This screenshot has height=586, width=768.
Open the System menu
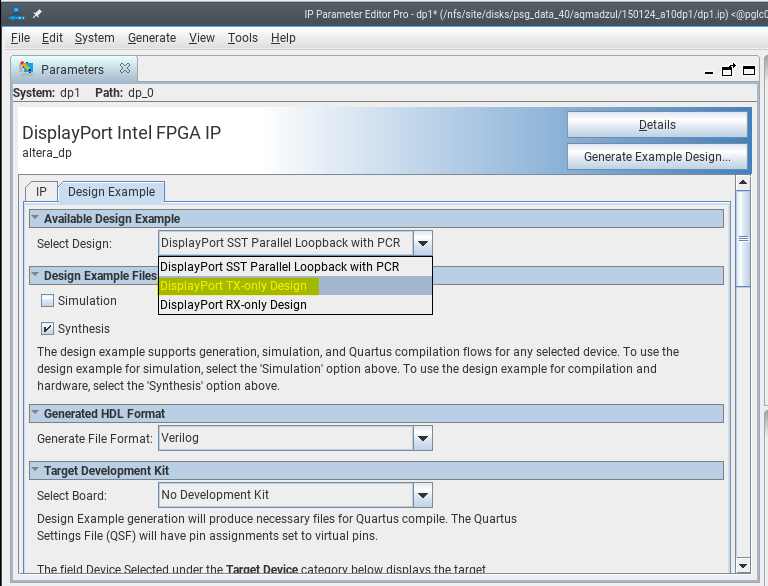pos(95,38)
